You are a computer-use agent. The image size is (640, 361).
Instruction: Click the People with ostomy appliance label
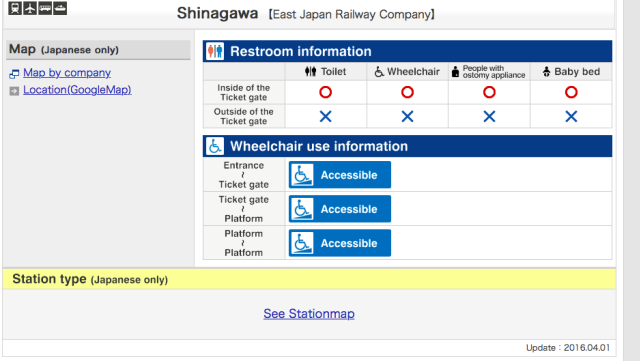pyautogui.click(x=494, y=71)
